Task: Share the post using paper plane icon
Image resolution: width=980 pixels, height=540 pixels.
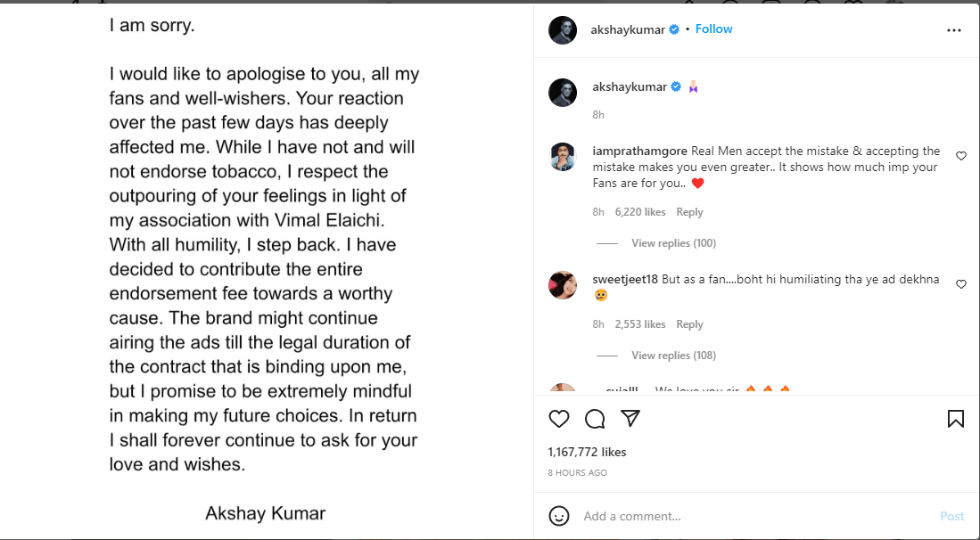Action: [x=630, y=419]
